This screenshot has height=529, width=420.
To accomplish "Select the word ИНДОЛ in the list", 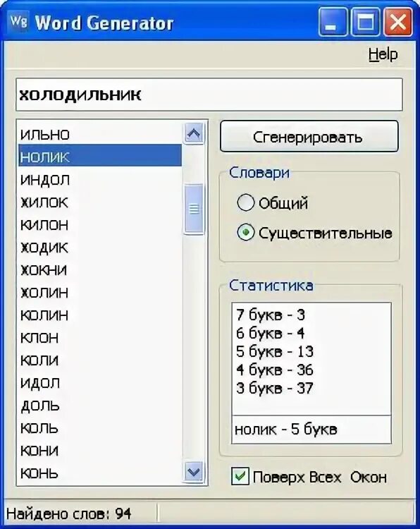I will coord(100,180).
